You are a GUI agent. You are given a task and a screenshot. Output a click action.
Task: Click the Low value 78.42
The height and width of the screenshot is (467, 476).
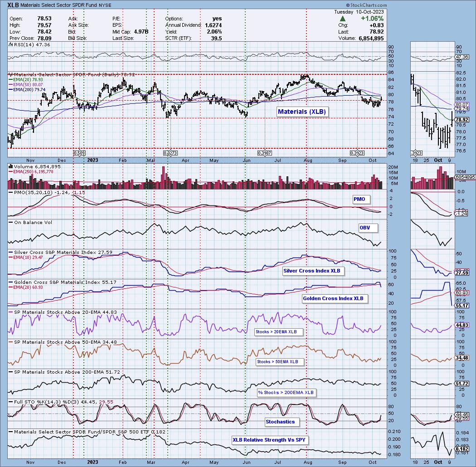click(44, 32)
